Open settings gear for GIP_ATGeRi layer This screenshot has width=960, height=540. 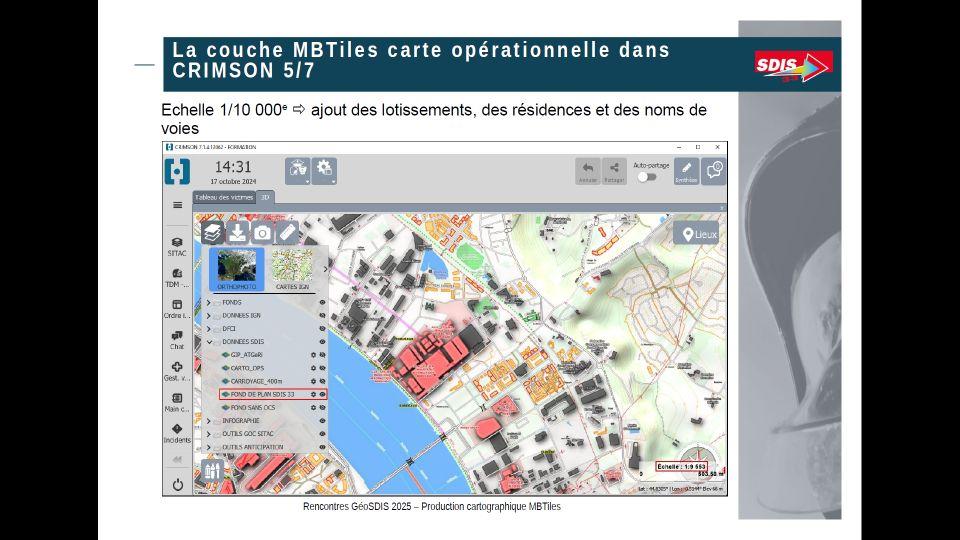(313, 355)
